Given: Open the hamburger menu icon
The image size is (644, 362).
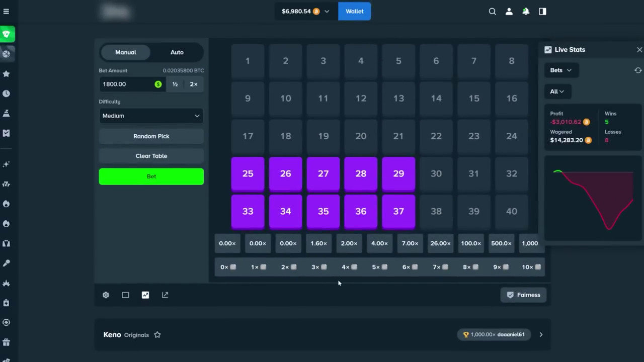Looking at the screenshot, I should pyautogui.click(x=6, y=12).
